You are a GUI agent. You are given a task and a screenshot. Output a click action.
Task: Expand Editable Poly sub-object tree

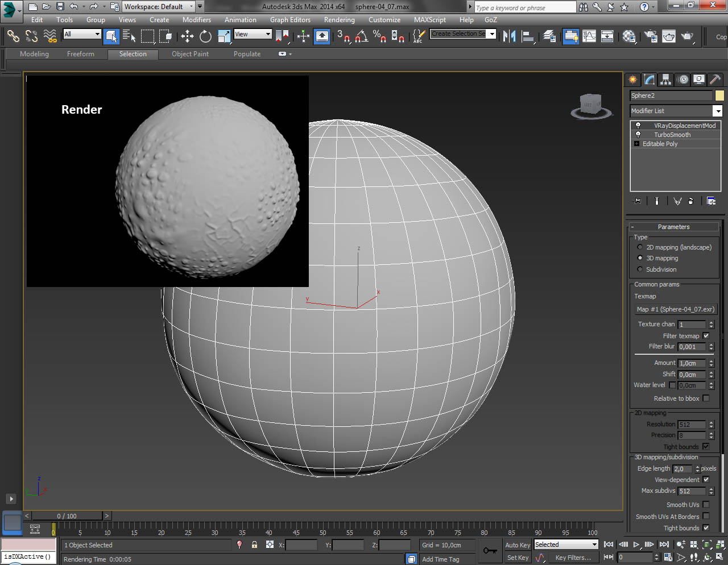[x=636, y=144]
